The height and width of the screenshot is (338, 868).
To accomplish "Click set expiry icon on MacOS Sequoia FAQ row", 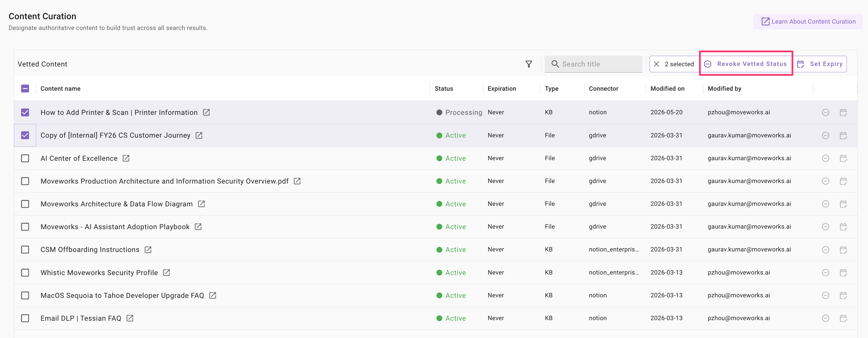I will coord(843,296).
